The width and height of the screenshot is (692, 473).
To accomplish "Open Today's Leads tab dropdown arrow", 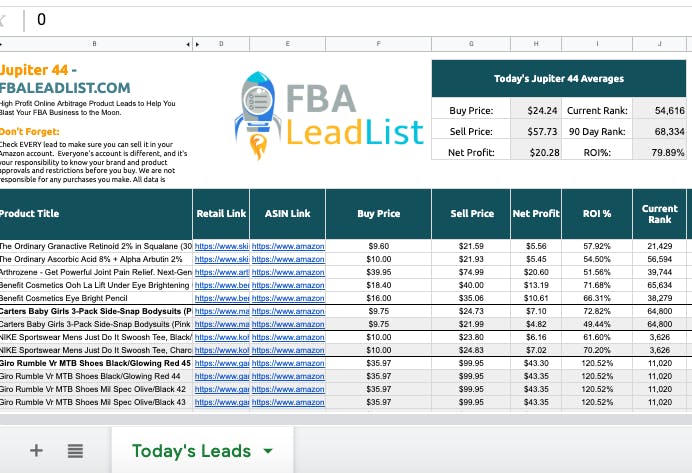I will pos(267,451).
